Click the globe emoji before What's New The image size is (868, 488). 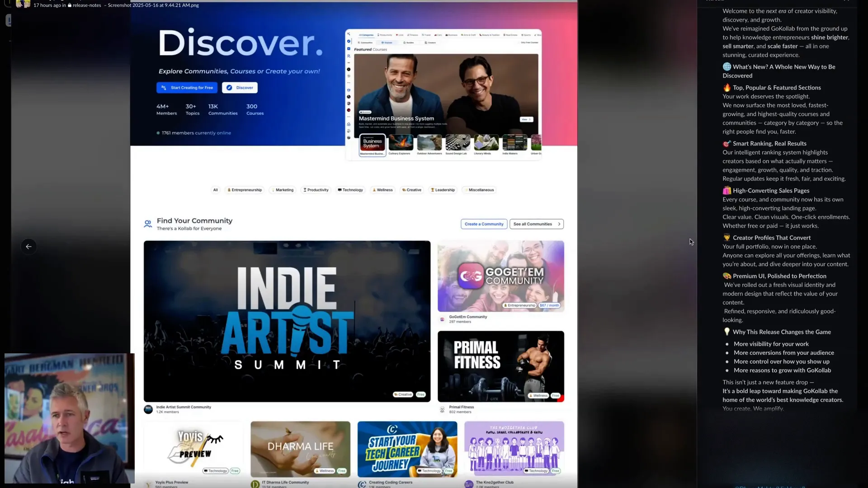pyautogui.click(x=726, y=66)
